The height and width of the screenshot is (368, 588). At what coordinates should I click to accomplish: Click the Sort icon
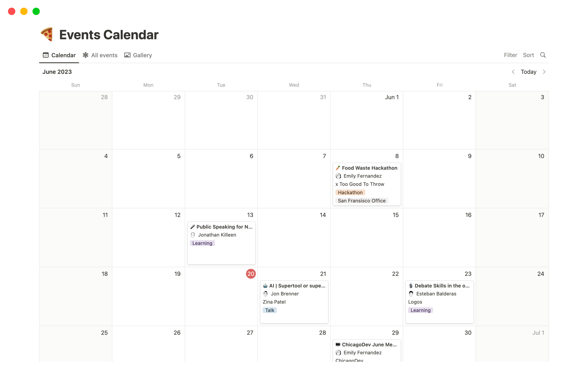[x=528, y=55]
